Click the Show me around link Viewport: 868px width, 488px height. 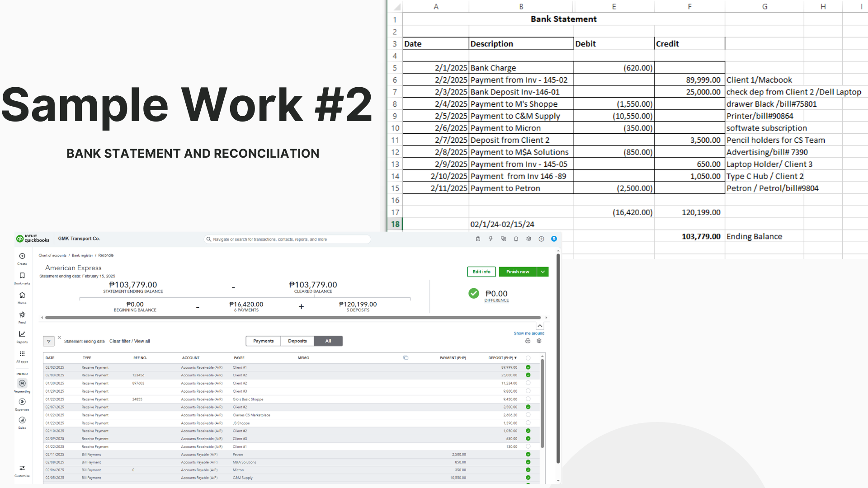[x=528, y=333]
